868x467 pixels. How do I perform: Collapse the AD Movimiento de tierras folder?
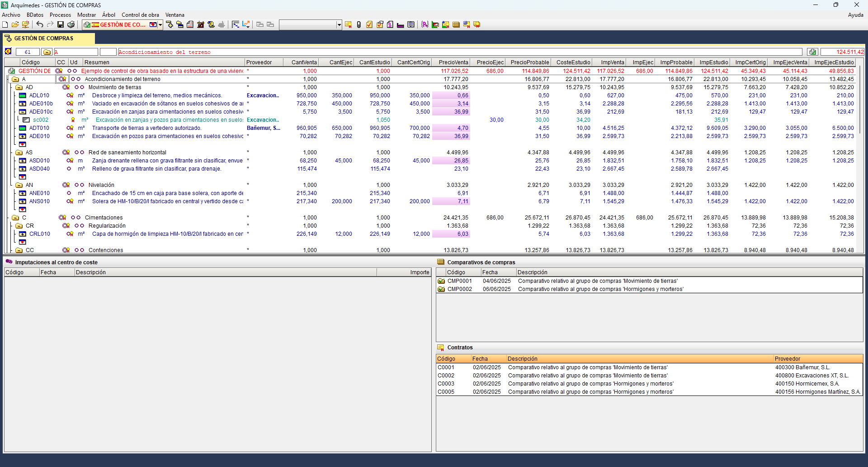(19, 87)
